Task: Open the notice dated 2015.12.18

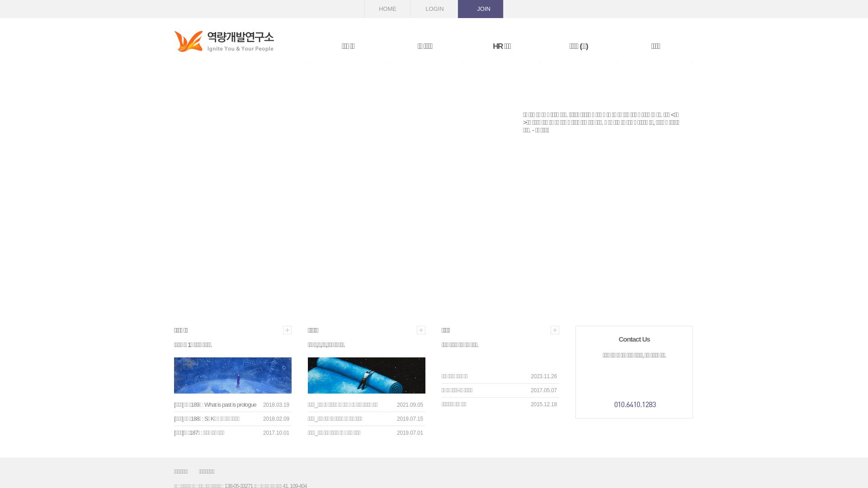Action: pos(454,404)
